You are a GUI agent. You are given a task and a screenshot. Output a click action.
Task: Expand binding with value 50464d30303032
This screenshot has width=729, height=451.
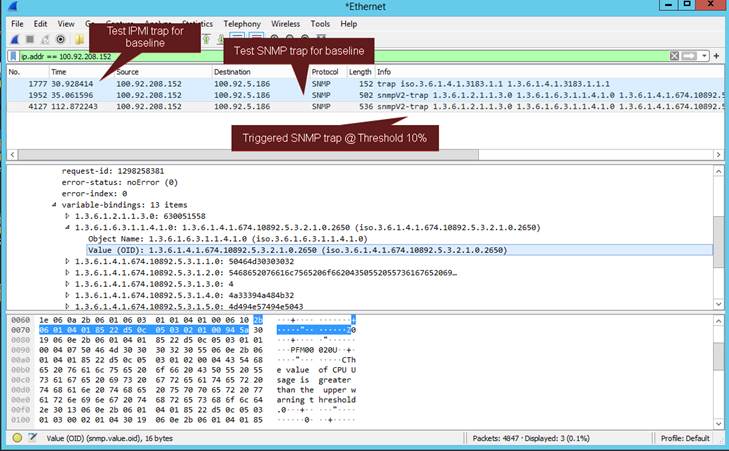tap(67, 261)
